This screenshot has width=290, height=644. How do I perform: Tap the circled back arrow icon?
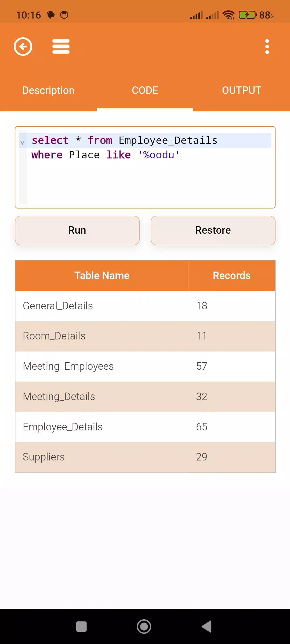click(23, 47)
